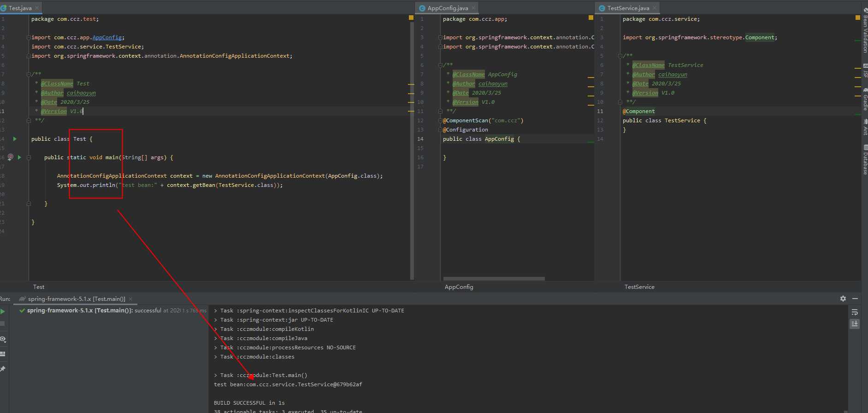Close the TestService.java tab
Image resolution: width=868 pixels, height=413 pixels.
coord(655,8)
